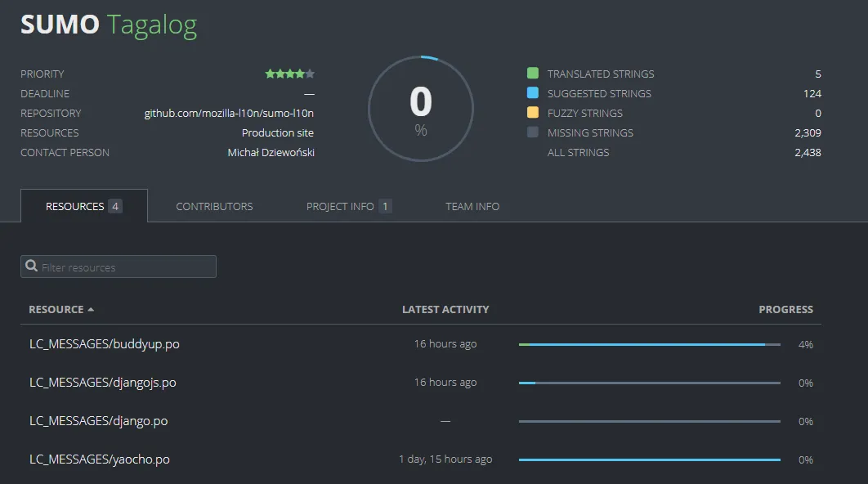This screenshot has width=868, height=484.
Task: Open LC_MESSAGES/buddyup.po resource
Action: 104,344
